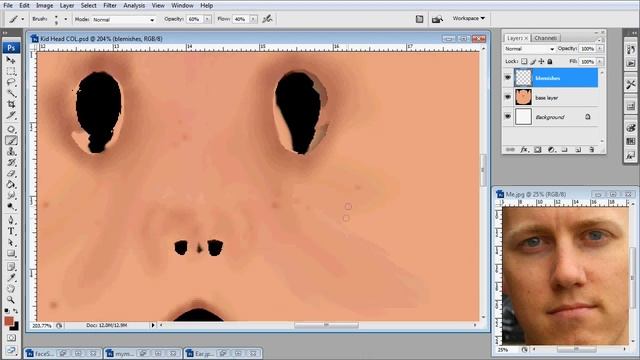Select the Lasso tool

pos(11,82)
